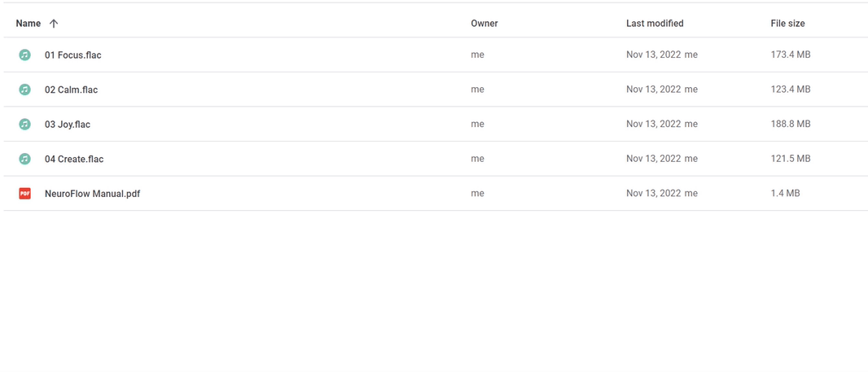Select the 04 Create.flac file name
Image resolution: width=868 pixels, height=372 pixels.
74,159
